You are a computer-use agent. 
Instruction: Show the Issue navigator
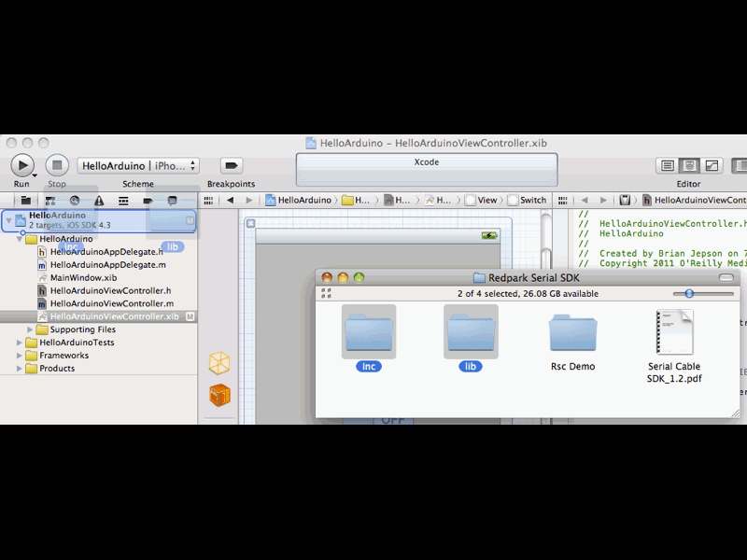click(99, 201)
